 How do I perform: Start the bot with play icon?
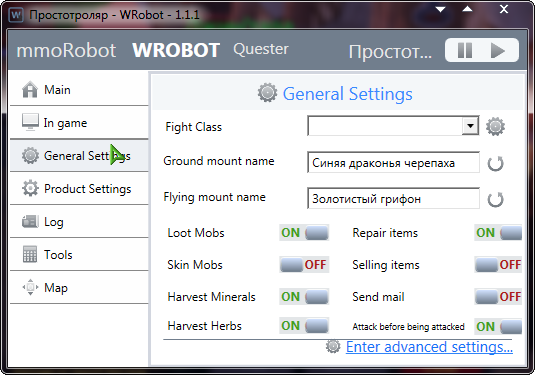coord(497,51)
